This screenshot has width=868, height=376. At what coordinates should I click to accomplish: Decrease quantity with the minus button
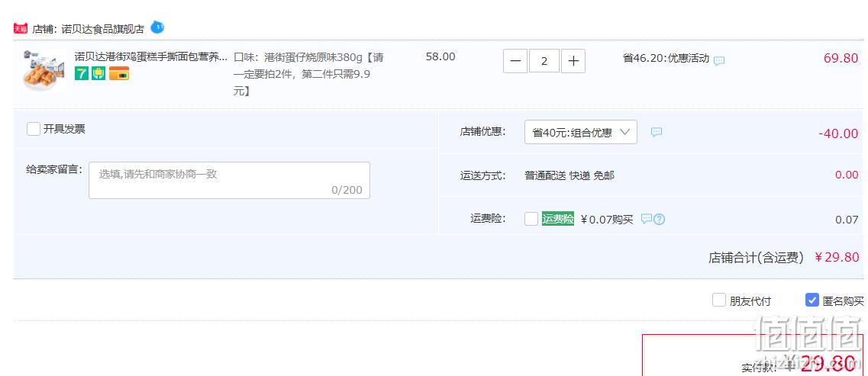[515, 61]
